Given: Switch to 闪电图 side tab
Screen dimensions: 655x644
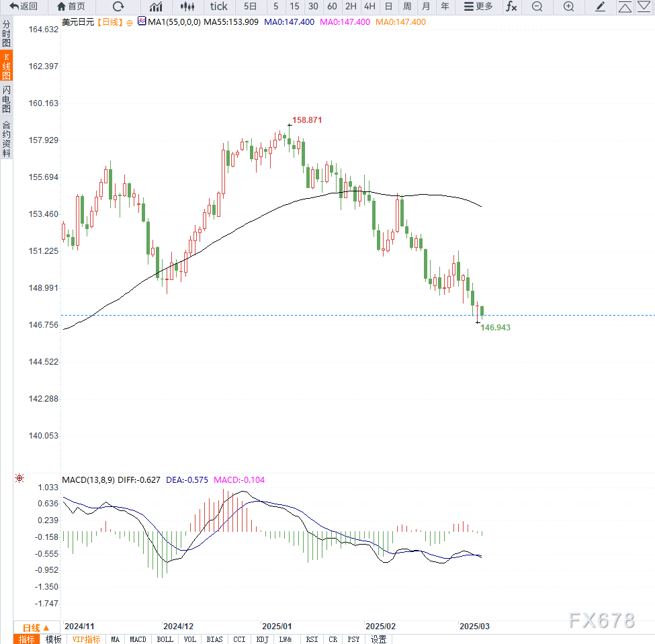Looking at the screenshot, I should 6,99.
